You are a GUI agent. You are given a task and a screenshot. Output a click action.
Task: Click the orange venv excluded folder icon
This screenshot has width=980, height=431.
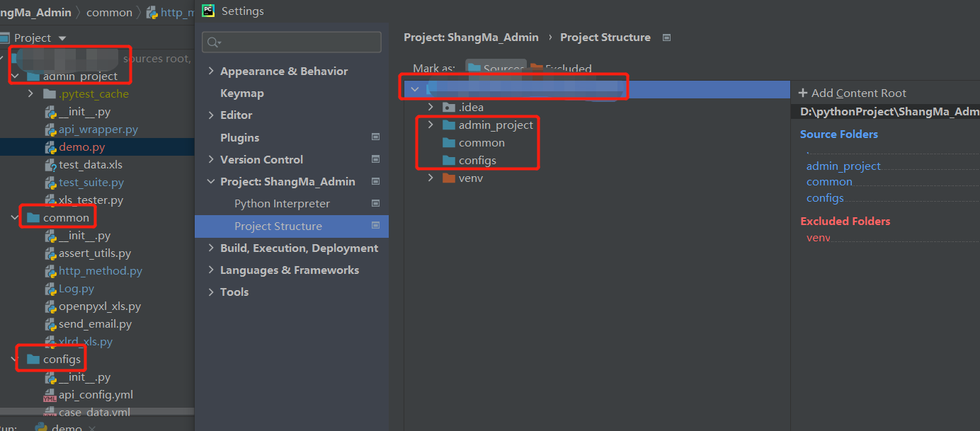point(448,178)
